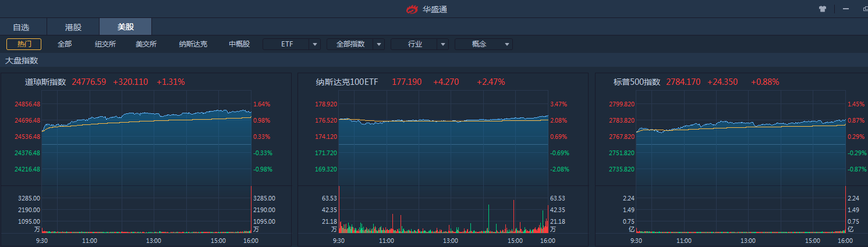Click the 道琼斯指数 intraday price chart
The image size is (868, 247).
pos(147,138)
